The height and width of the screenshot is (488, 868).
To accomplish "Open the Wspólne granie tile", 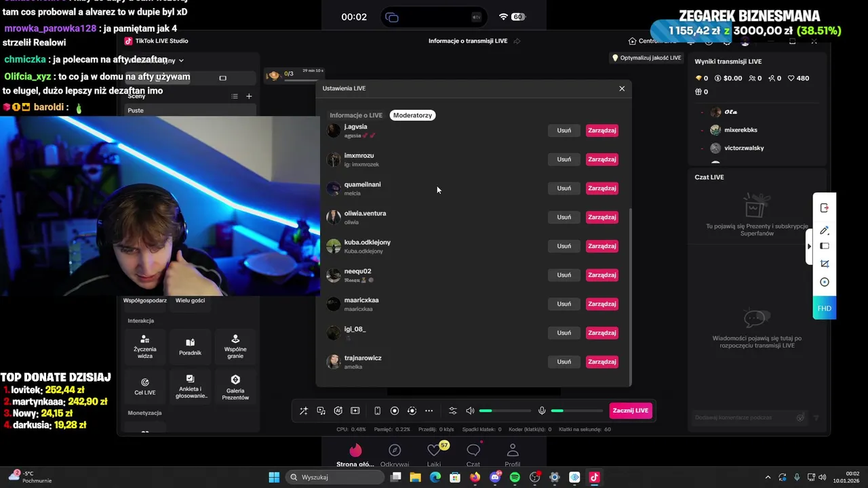I will pyautogui.click(x=235, y=347).
